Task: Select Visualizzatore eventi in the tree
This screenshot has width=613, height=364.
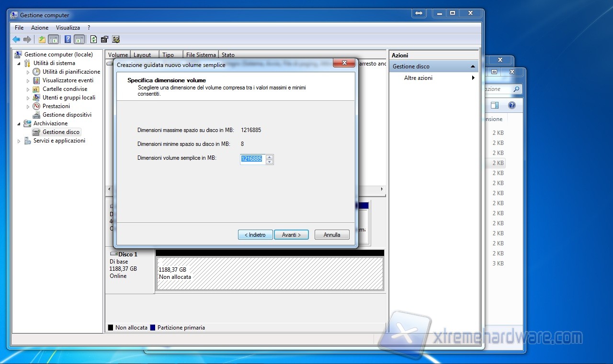Action: pyautogui.click(x=68, y=80)
